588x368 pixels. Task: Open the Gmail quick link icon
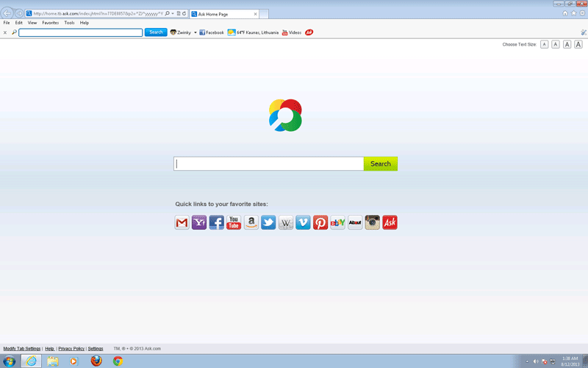click(182, 222)
